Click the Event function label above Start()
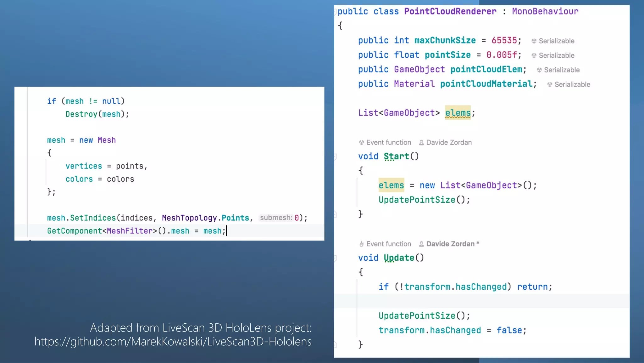The image size is (644, 363). [389, 143]
